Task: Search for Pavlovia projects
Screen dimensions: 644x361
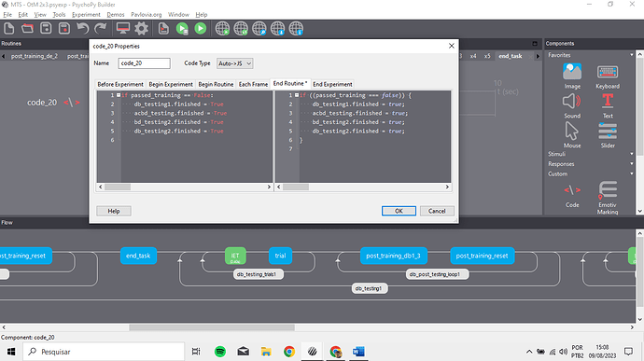Action: [x=259, y=28]
